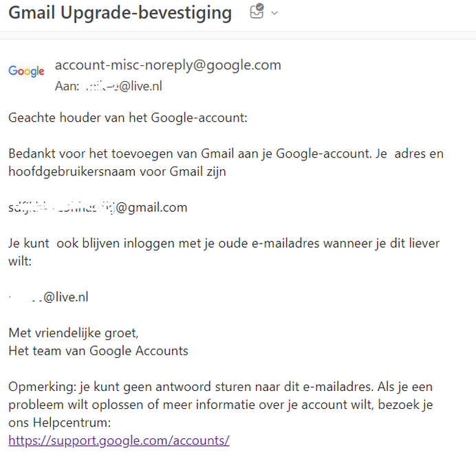Click the word "Gmail" in the subject title
Image resolution: width=476 pixels, height=457 pixels.
coord(33,13)
